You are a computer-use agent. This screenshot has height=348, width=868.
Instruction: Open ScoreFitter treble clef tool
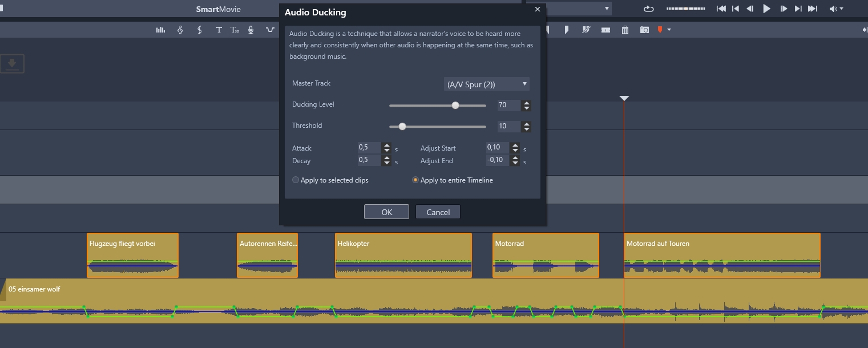[180, 30]
